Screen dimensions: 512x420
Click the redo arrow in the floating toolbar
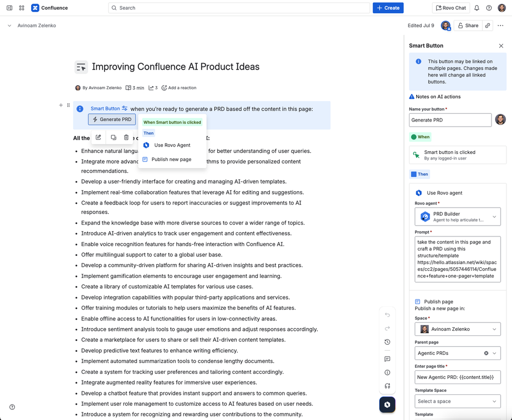[387, 328]
